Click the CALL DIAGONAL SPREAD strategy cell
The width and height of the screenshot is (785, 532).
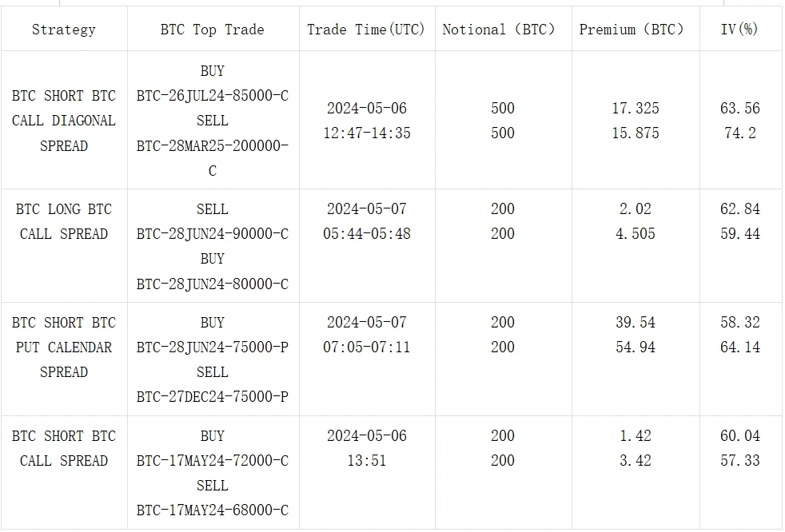pos(64,121)
